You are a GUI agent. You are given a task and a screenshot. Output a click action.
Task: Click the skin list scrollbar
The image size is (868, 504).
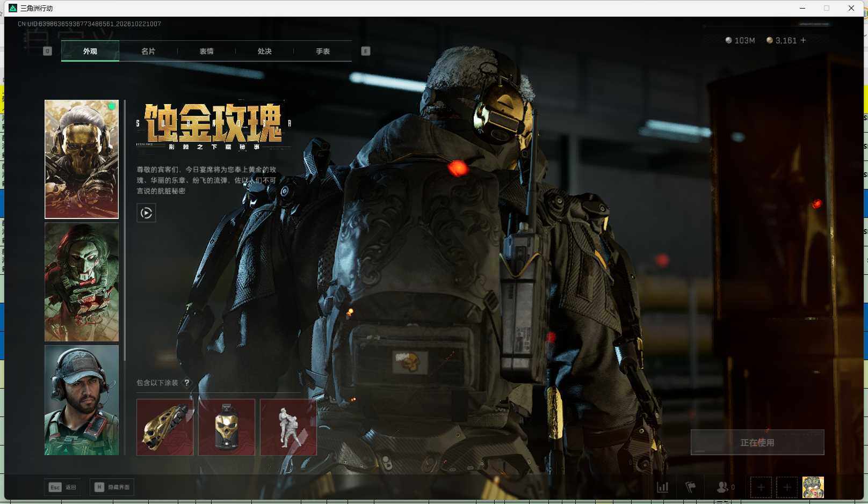[x=125, y=231]
